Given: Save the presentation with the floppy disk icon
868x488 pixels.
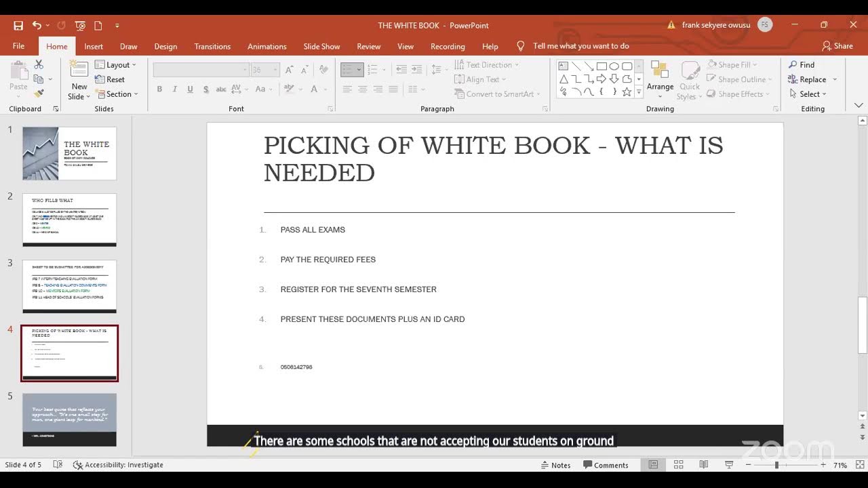Looking at the screenshot, I should 18,25.
